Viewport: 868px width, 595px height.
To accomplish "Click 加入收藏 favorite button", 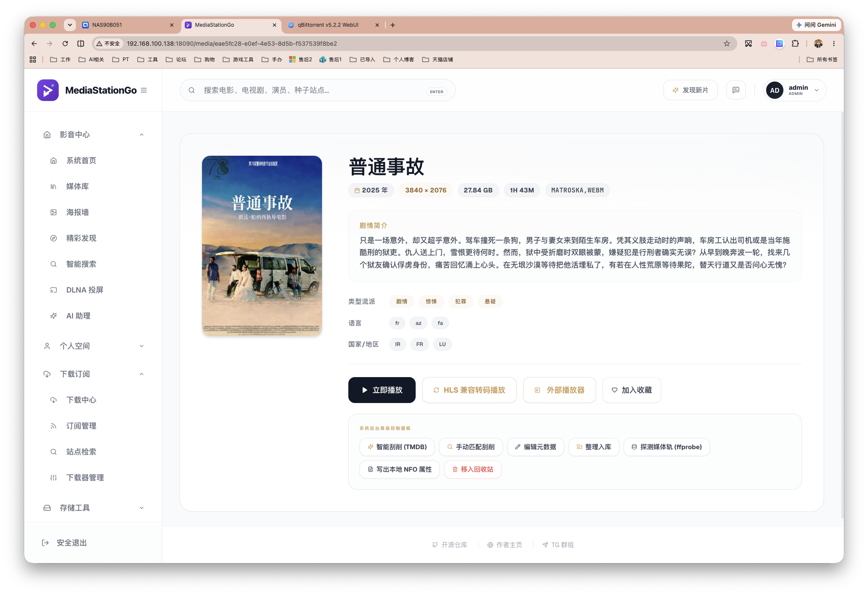I will coord(631,390).
